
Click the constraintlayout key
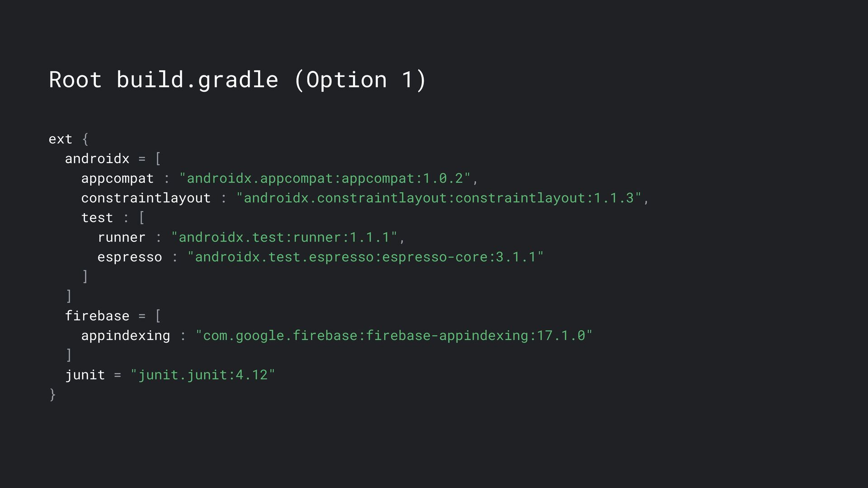point(146,198)
